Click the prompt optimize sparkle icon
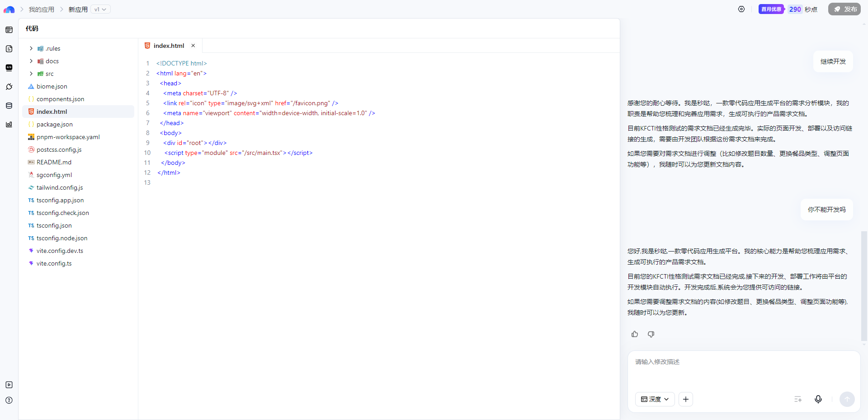 [798, 399]
